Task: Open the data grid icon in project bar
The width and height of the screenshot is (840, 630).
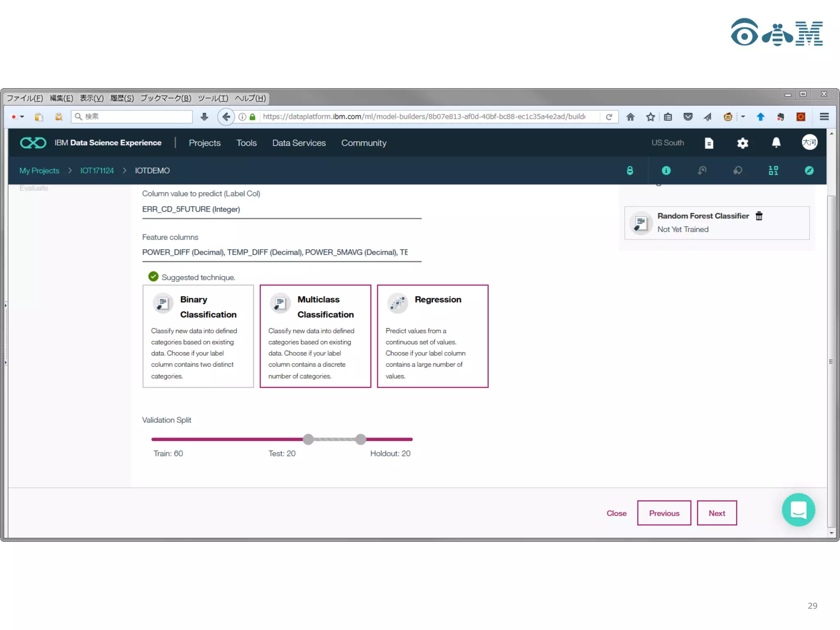Action: (x=773, y=171)
